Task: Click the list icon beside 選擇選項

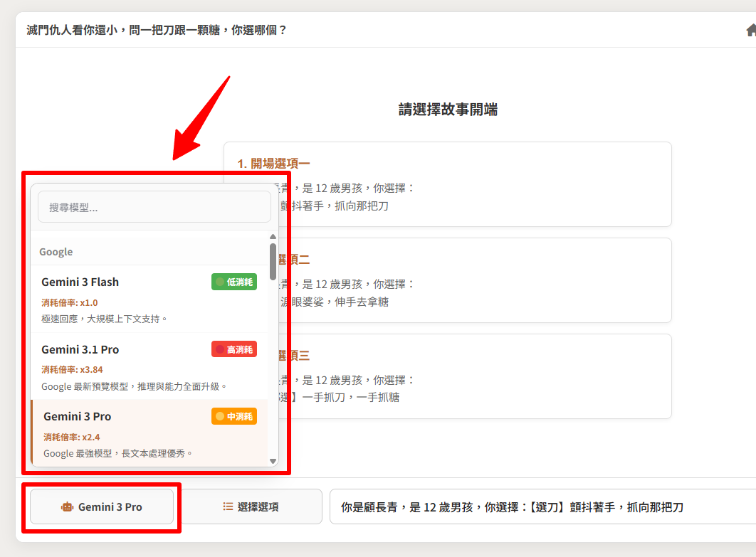Action: pyautogui.click(x=228, y=506)
